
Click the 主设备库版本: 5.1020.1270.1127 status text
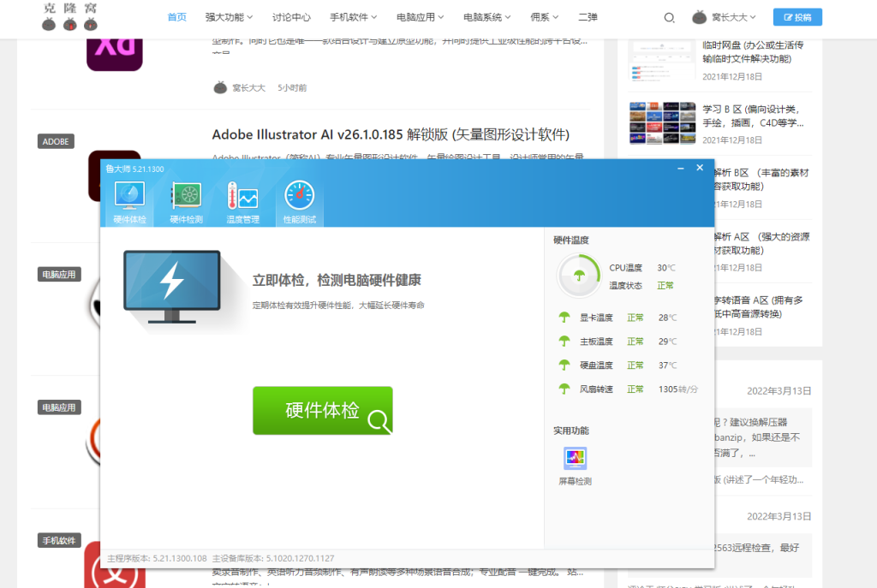(x=273, y=558)
